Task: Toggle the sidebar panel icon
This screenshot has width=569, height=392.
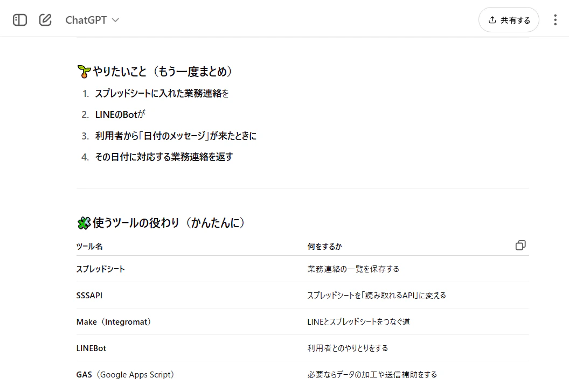Action: [20, 20]
